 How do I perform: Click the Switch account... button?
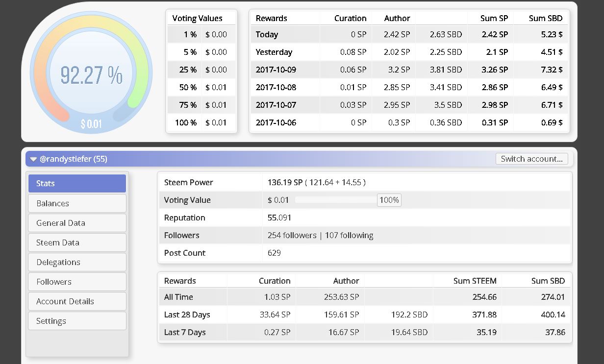[532, 159]
